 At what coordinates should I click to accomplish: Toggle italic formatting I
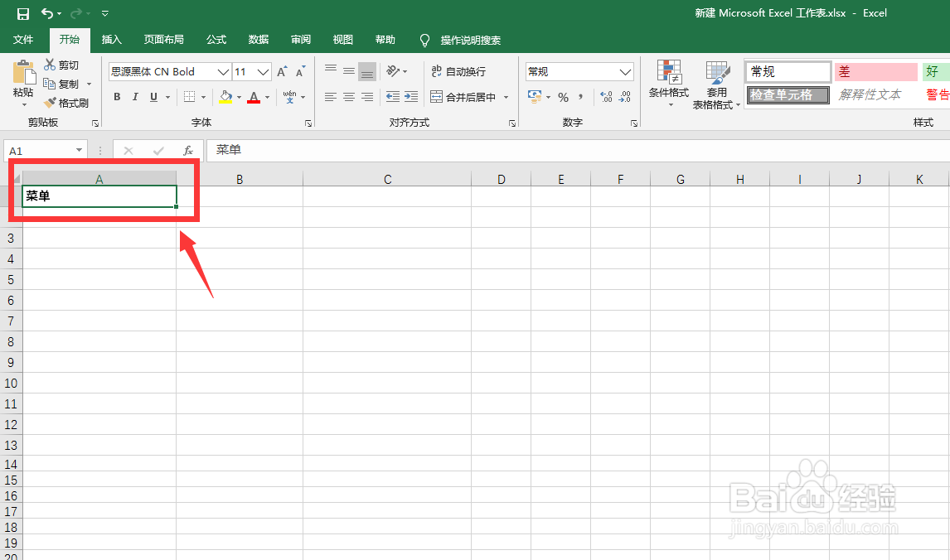[x=135, y=97]
